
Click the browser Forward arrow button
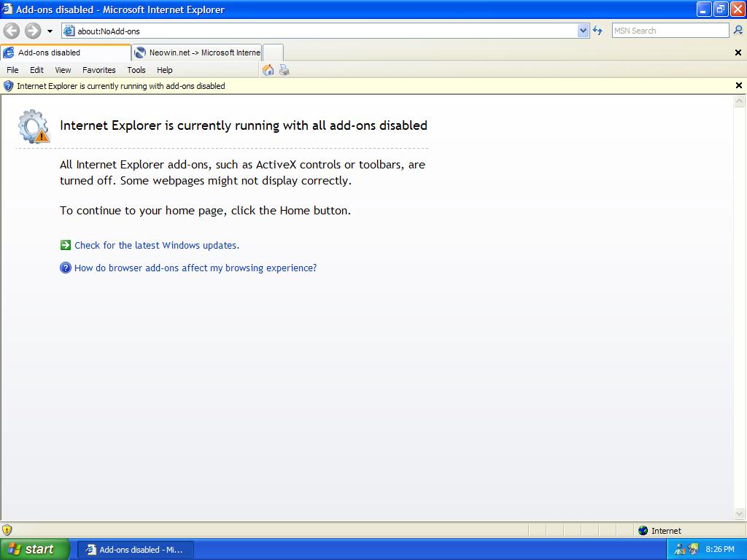click(33, 31)
